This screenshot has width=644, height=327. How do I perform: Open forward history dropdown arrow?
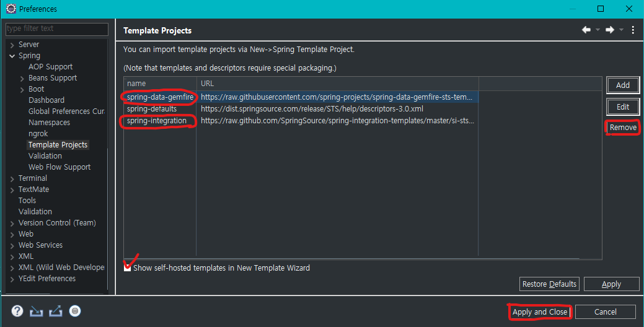click(x=621, y=30)
